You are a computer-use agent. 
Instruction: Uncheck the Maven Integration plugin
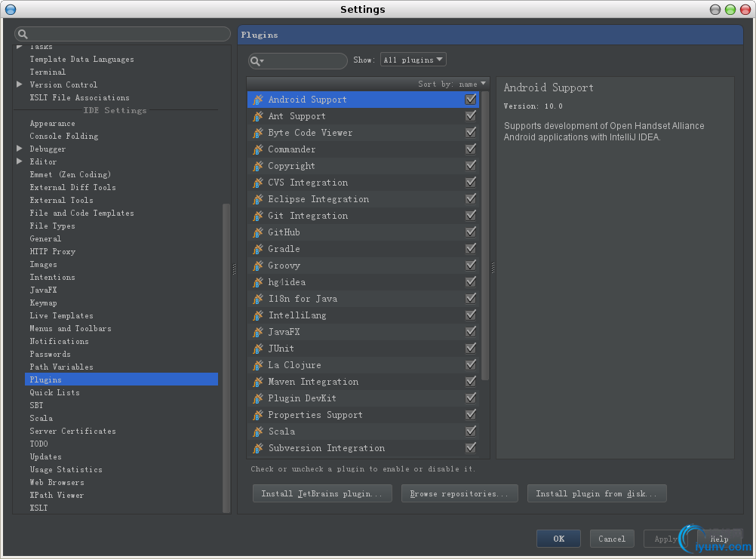point(471,382)
